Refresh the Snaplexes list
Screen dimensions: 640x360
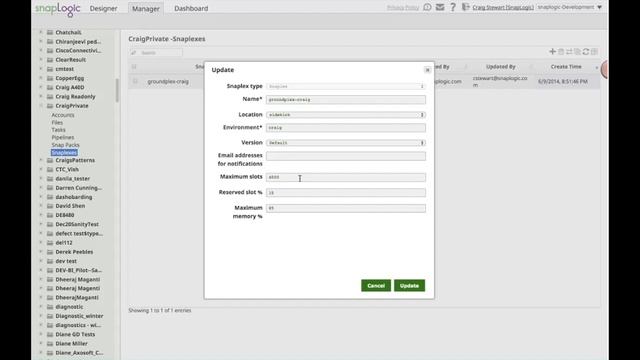click(586, 51)
